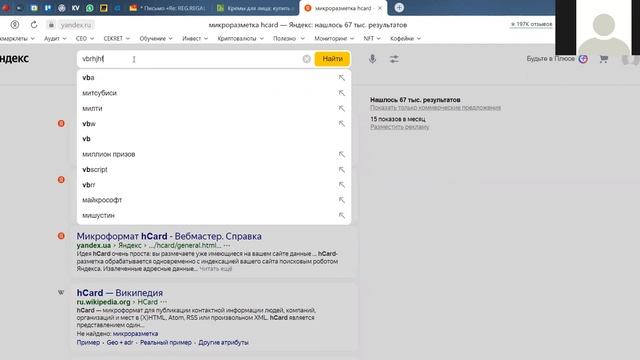
Task: Click the 'Разместить рекламу' link
Action: tap(400, 127)
